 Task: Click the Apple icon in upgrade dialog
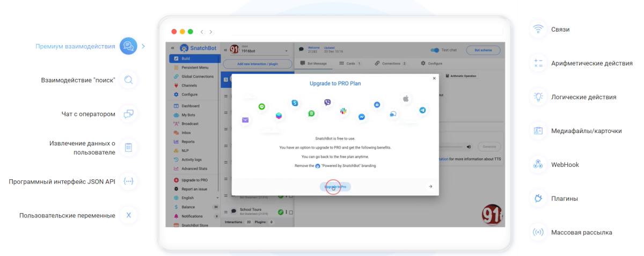406,99
